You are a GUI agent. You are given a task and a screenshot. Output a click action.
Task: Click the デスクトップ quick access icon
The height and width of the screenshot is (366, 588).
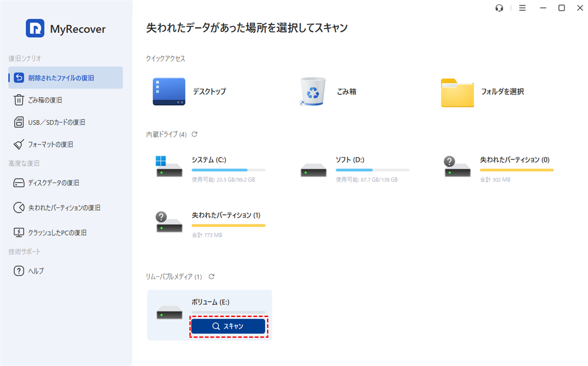coord(169,92)
